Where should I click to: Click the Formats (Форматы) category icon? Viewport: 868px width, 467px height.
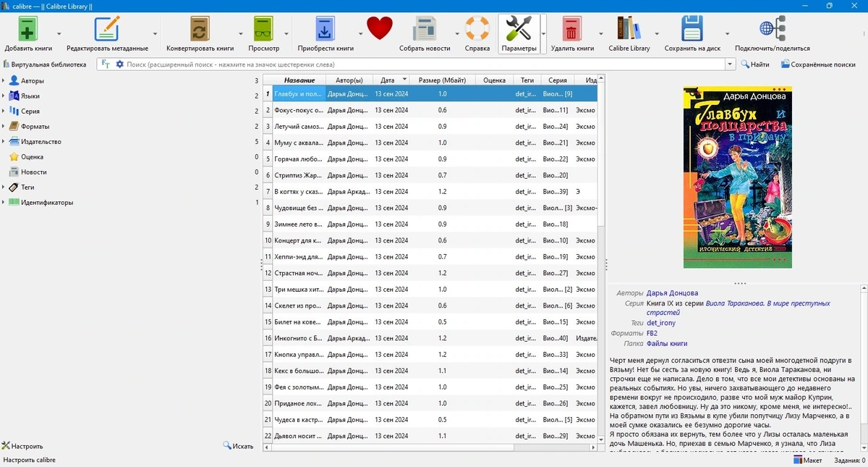tap(14, 126)
